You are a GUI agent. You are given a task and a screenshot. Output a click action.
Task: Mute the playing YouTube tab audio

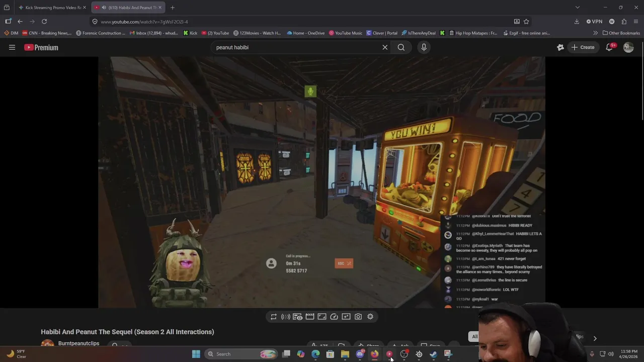(x=104, y=8)
